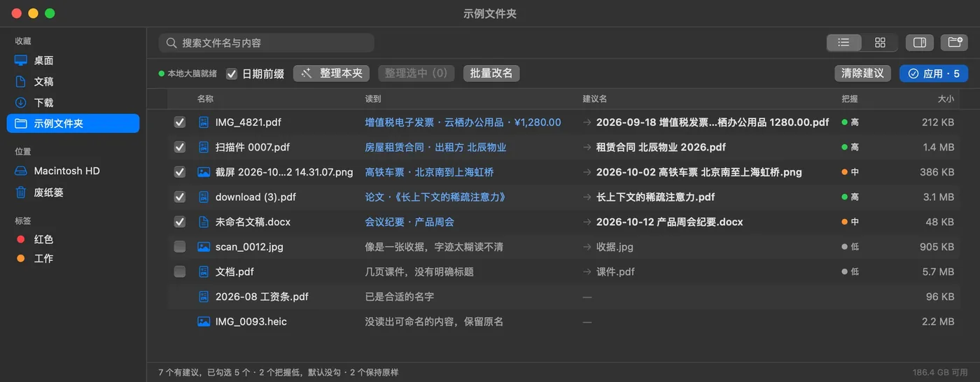Check the 文档.pdf row checkbox
The image size is (980, 382).
pos(180,271)
